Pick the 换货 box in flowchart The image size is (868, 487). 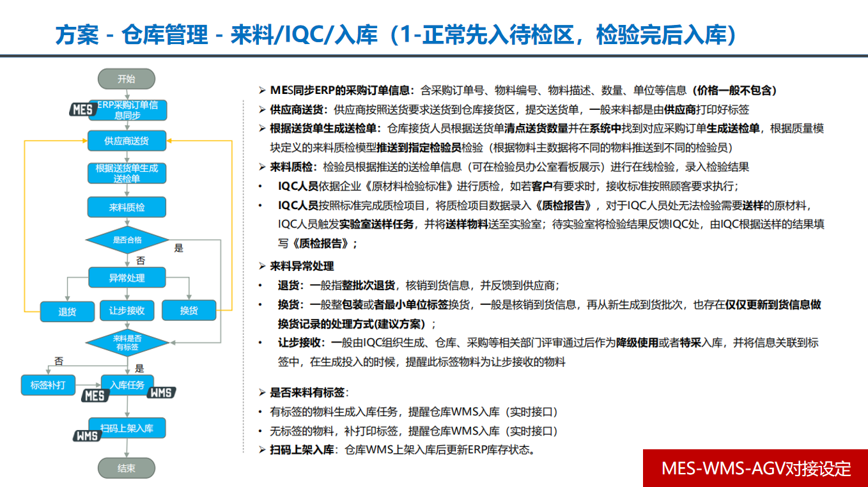point(189,311)
